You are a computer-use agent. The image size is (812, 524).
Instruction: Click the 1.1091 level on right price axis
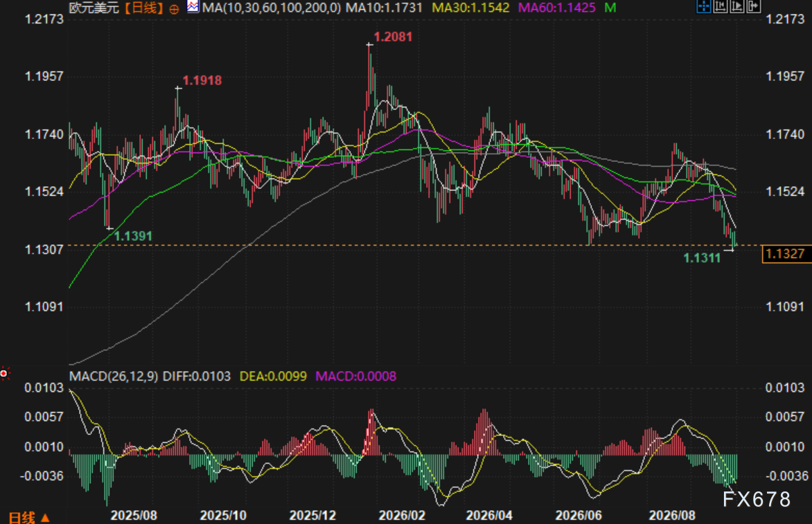tap(785, 307)
